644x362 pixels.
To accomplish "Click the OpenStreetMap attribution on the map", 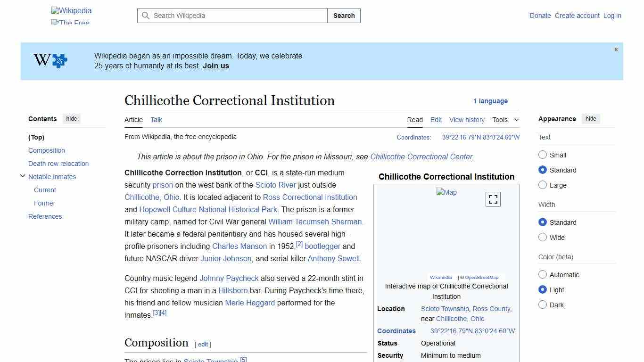I will (x=482, y=277).
